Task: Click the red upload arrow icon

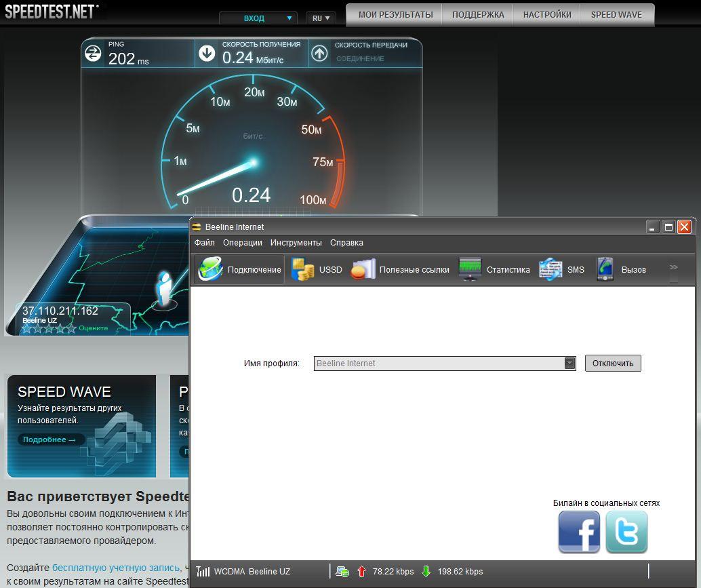Action: [x=361, y=572]
